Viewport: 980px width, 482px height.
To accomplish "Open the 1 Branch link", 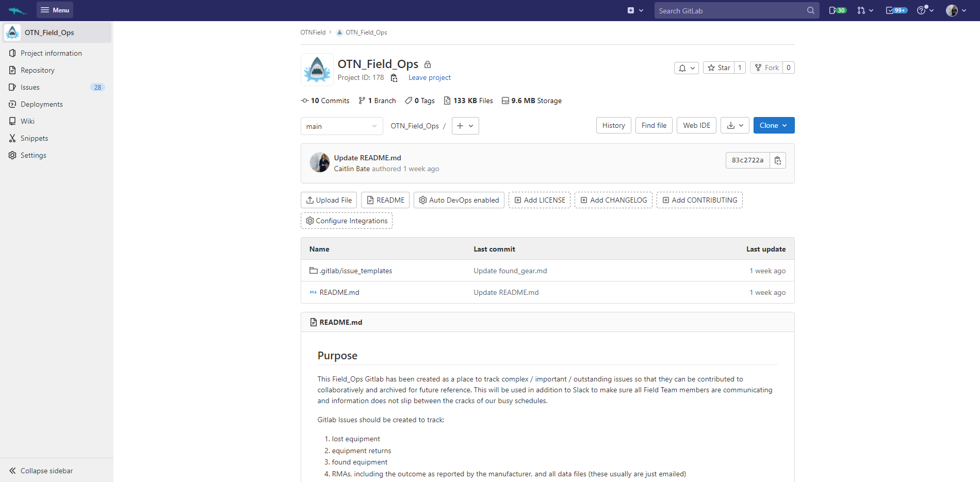I will 377,101.
